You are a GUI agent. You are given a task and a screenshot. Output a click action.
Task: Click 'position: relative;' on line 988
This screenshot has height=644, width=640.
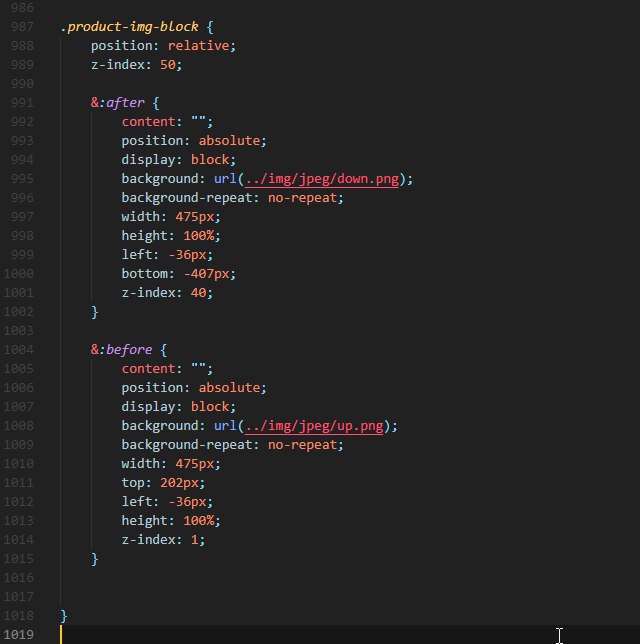tap(163, 46)
